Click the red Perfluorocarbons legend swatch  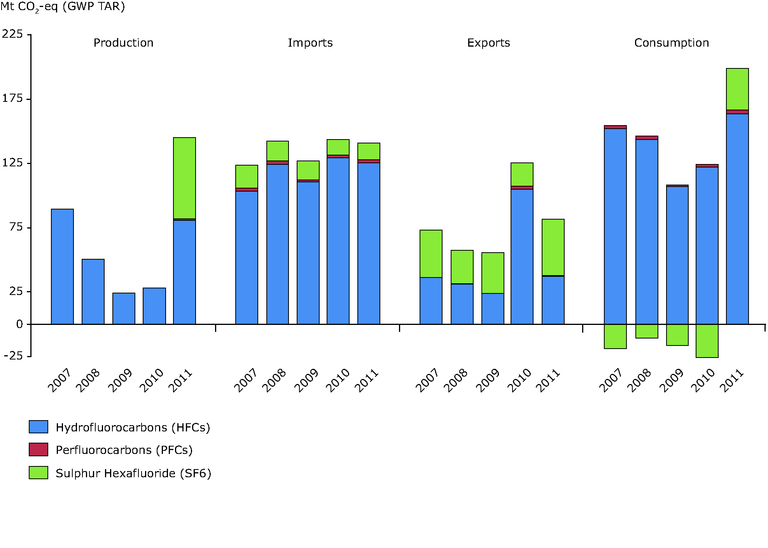point(40,450)
